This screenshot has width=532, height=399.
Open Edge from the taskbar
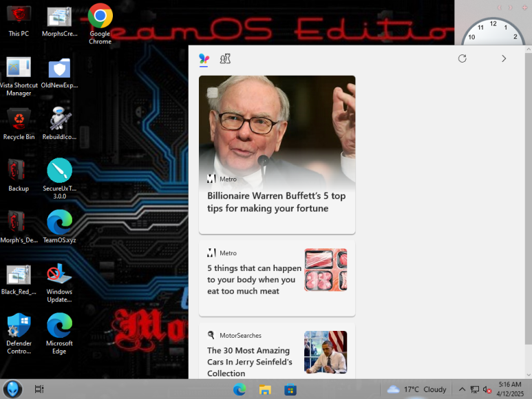(240, 389)
